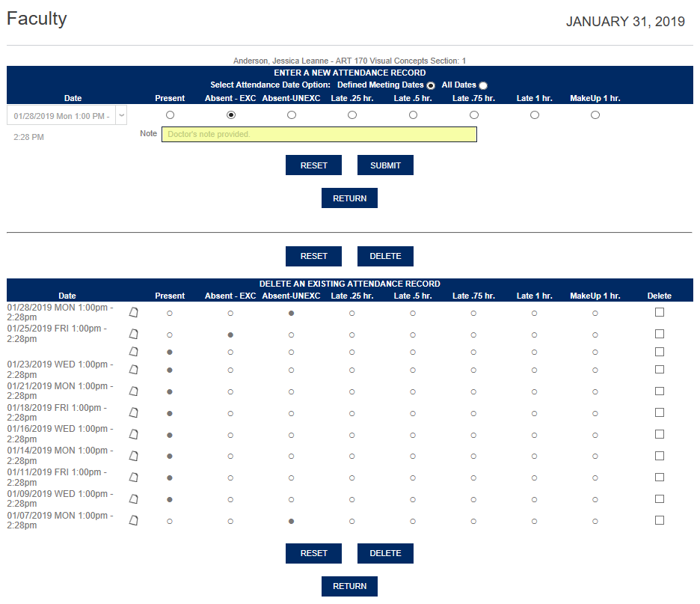Click Present radio in 01/23/2019 row
Viewport: 700px width, 604px height.
(x=170, y=370)
